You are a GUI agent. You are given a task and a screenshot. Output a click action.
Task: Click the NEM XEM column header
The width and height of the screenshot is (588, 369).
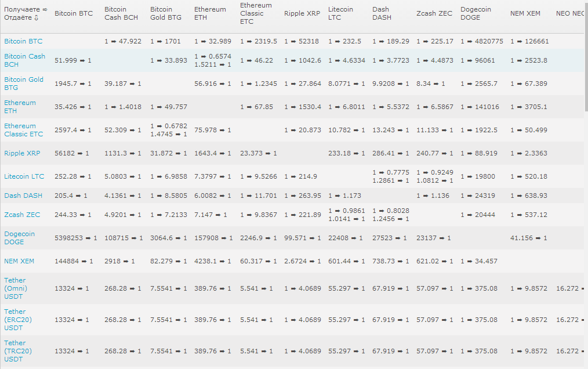(525, 13)
